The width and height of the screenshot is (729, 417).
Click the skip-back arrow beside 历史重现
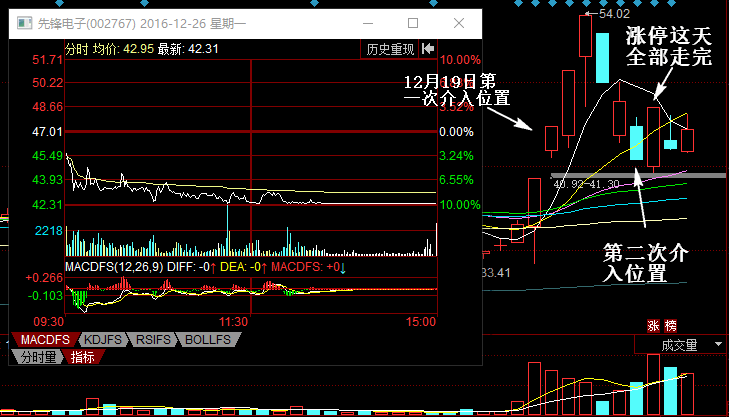point(428,48)
